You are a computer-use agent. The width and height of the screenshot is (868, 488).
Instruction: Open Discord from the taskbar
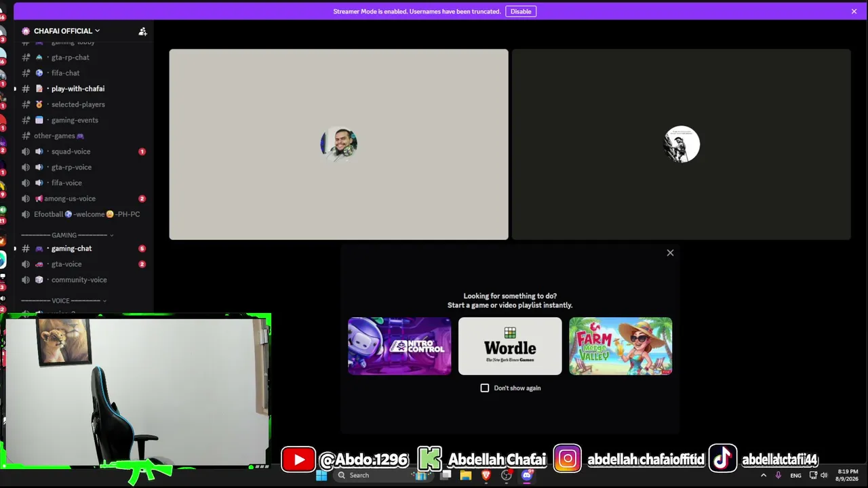click(527, 475)
